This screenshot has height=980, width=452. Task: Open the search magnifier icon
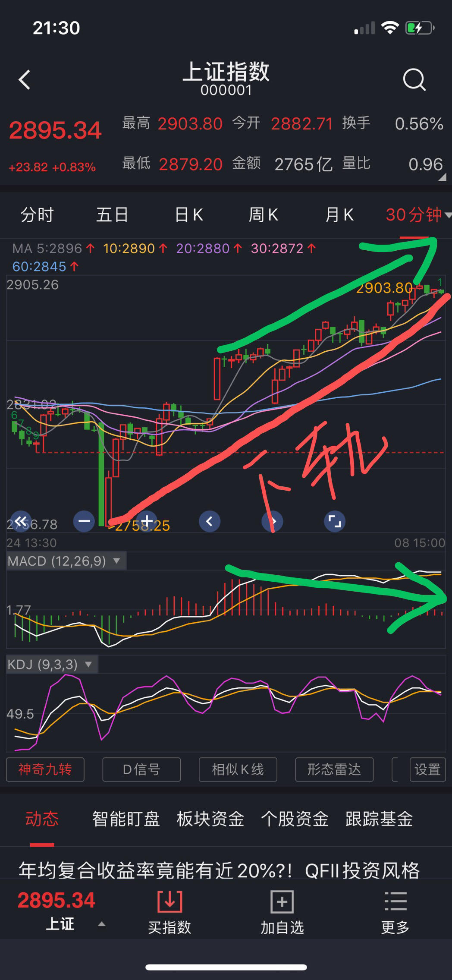[x=414, y=80]
